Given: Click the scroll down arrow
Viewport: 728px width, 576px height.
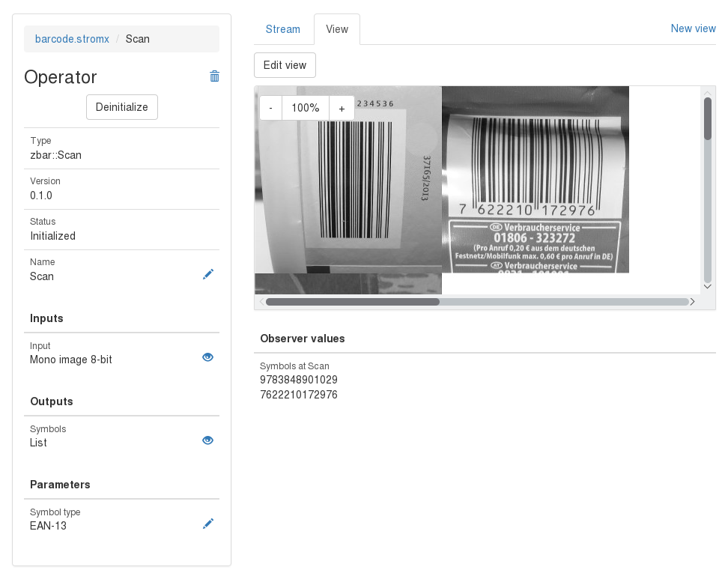Looking at the screenshot, I should [x=708, y=286].
